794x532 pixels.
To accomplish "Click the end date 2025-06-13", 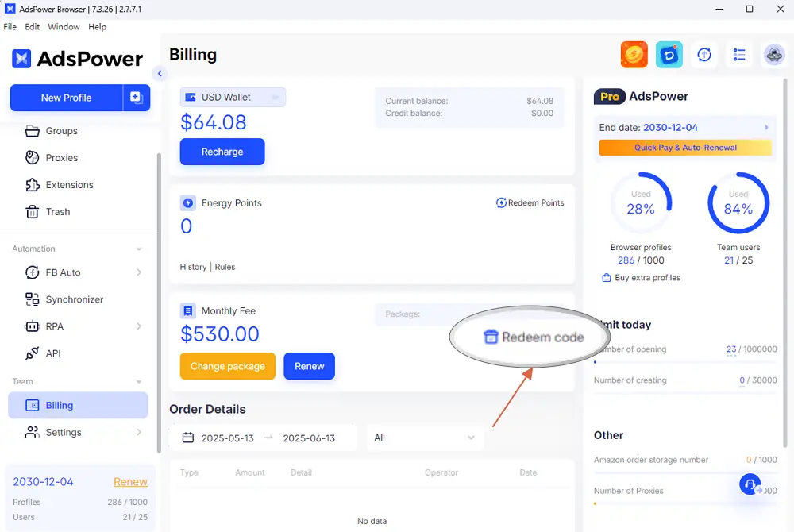I will click(309, 438).
